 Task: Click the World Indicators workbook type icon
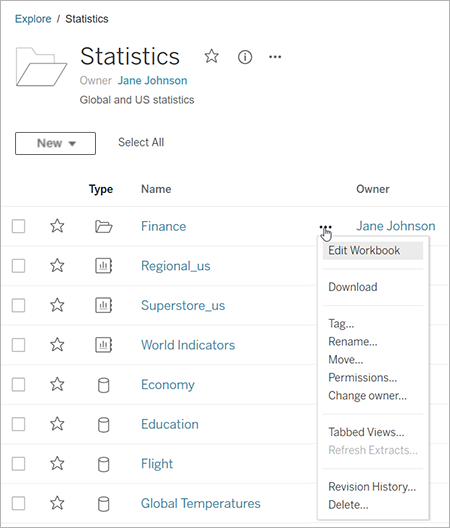tap(103, 345)
